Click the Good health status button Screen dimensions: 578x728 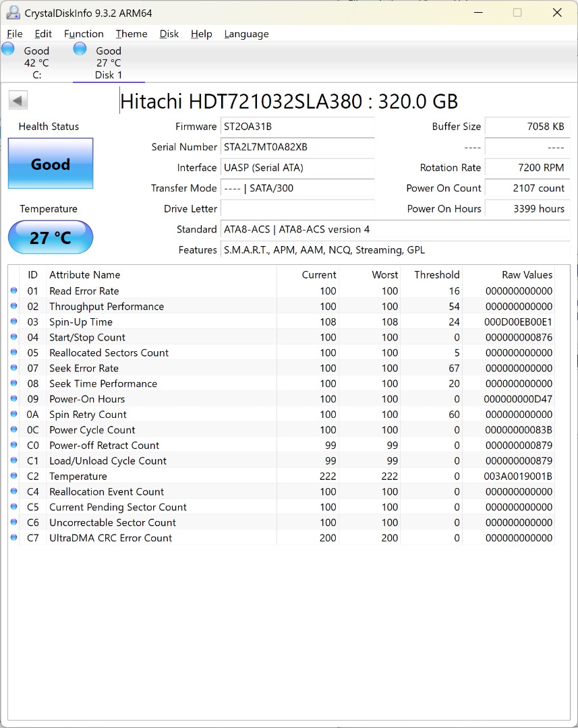[50, 163]
